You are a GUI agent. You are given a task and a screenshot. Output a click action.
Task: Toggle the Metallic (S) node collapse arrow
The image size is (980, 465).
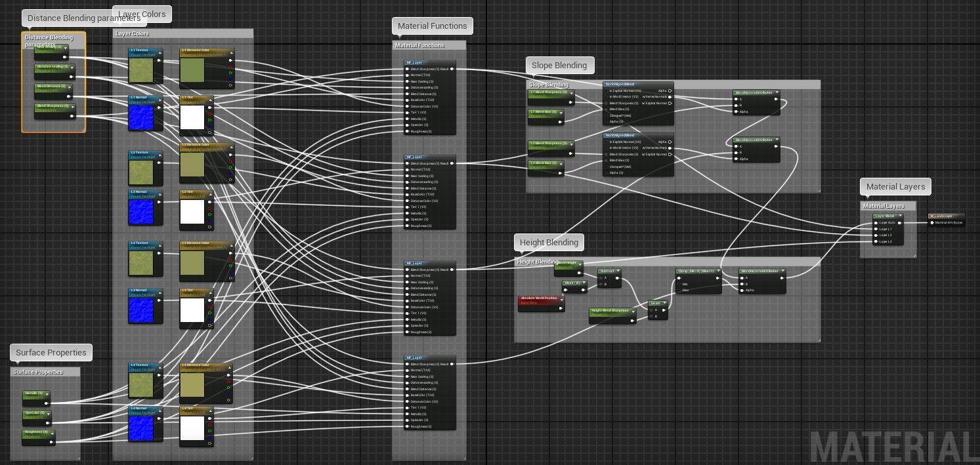(x=47, y=394)
